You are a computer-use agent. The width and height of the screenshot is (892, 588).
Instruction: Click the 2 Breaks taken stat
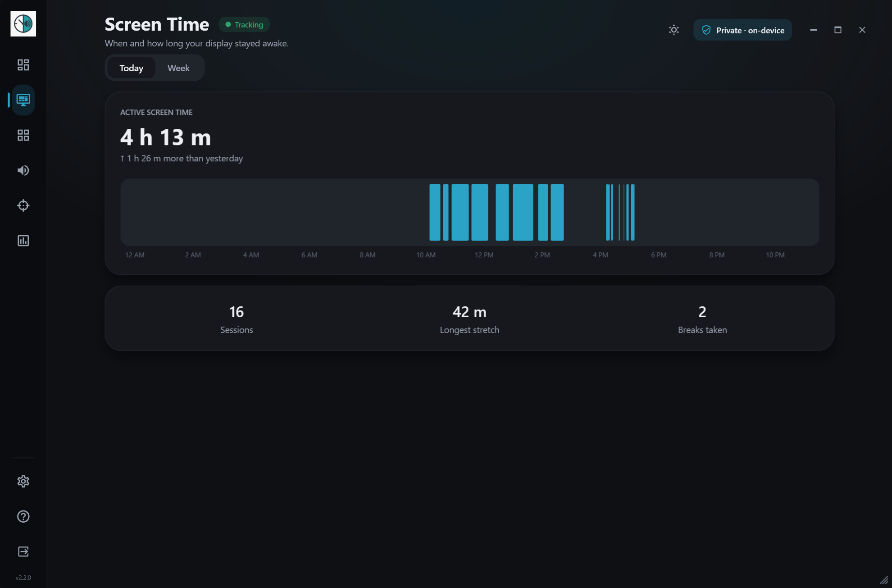(x=702, y=319)
